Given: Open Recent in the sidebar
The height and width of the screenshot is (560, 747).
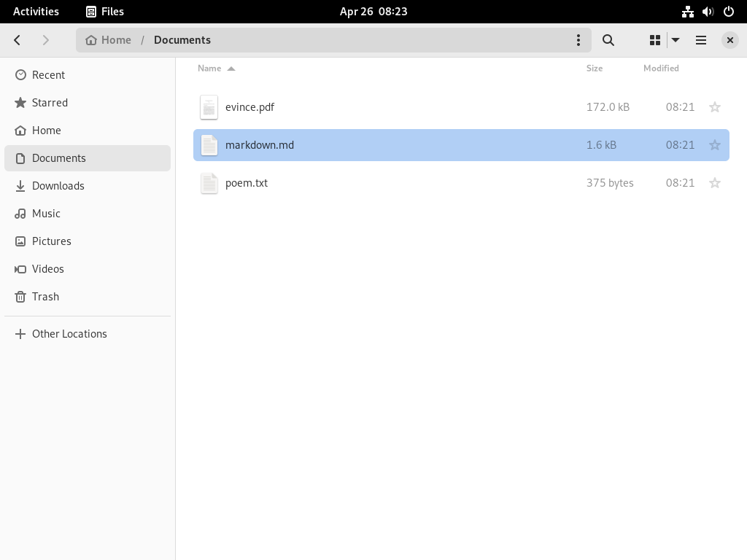Looking at the screenshot, I should (x=88, y=75).
